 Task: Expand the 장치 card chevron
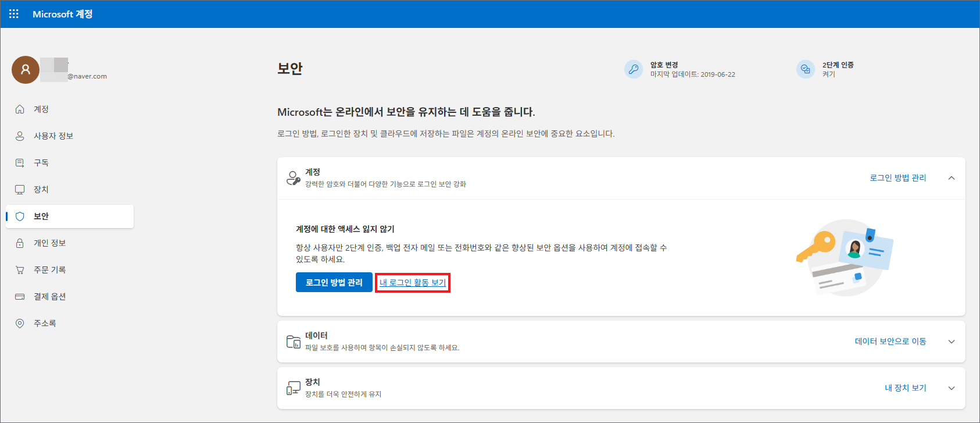pyautogui.click(x=952, y=388)
